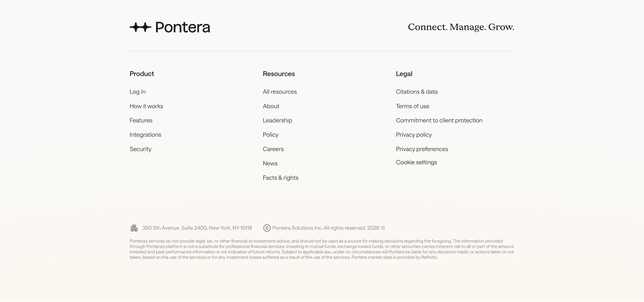View the Leadership page
This screenshot has height=302, width=644.
(x=277, y=120)
